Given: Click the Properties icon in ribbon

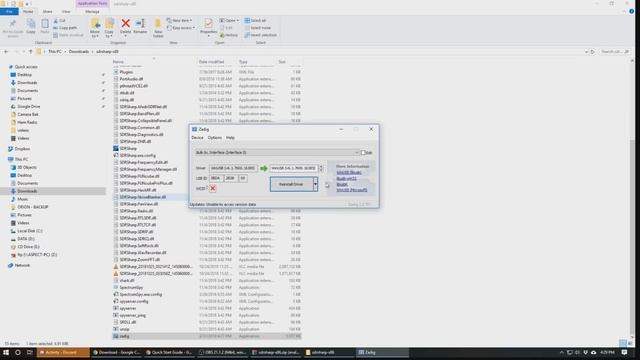Looking at the screenshot, I should click(x=209, y=24).
